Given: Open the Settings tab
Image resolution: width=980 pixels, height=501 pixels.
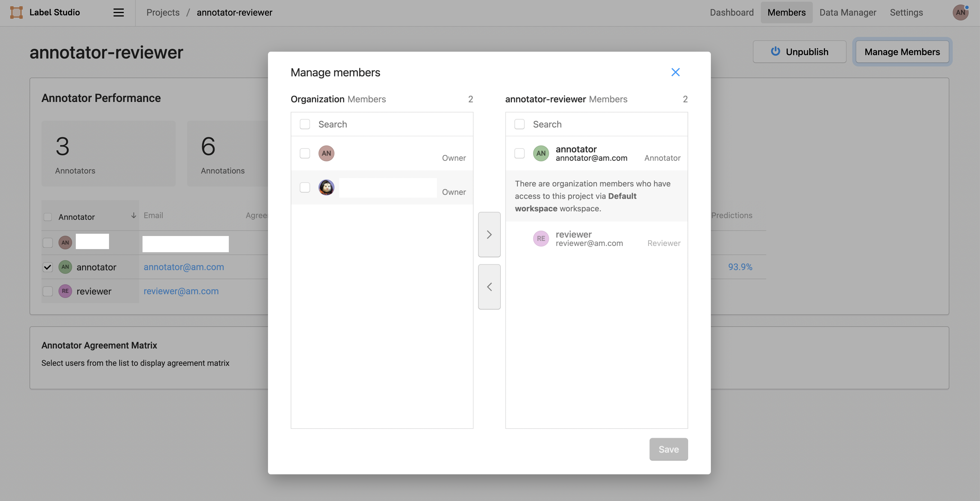Looking at the screenshot, I should [906, 12].
